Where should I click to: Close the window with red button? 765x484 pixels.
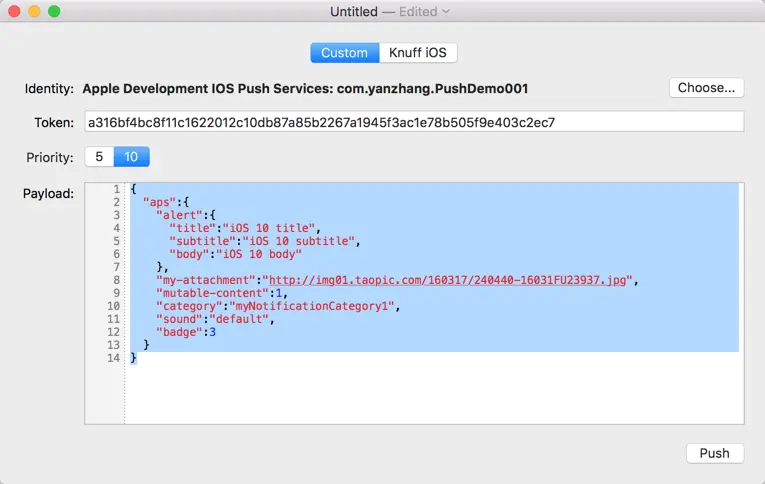coord(14,11)
